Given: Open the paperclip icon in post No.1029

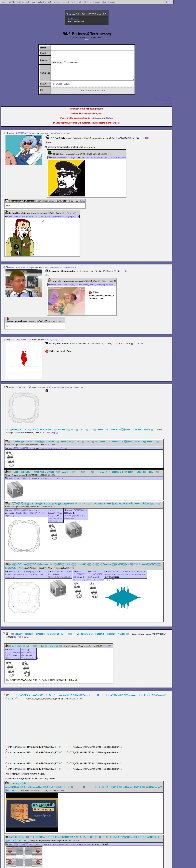Looking at the screenshot, I should [x=53, y=532].
